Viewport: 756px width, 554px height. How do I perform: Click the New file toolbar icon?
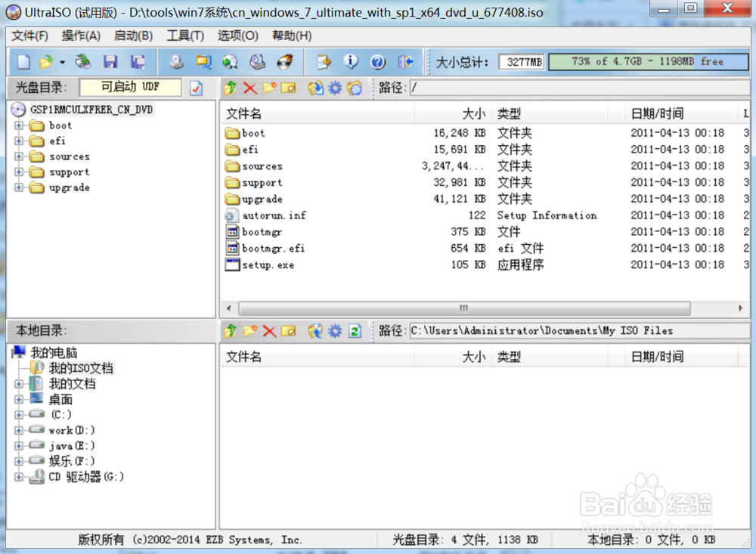(x=23, y=62)
